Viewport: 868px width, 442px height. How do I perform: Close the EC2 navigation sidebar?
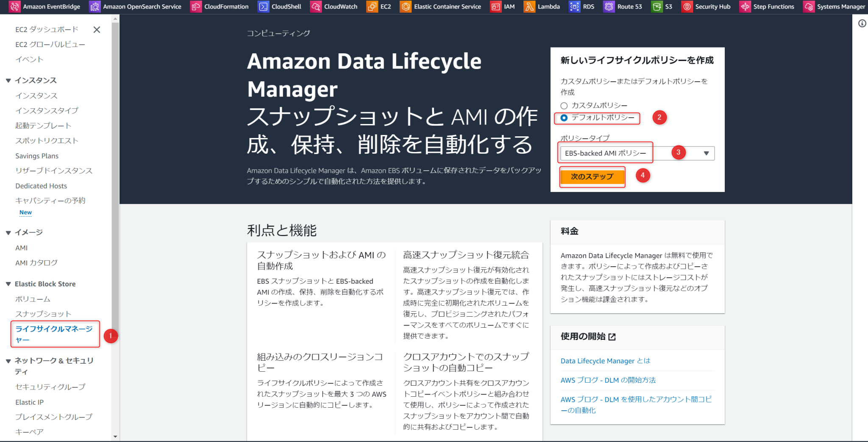(97, 30)
